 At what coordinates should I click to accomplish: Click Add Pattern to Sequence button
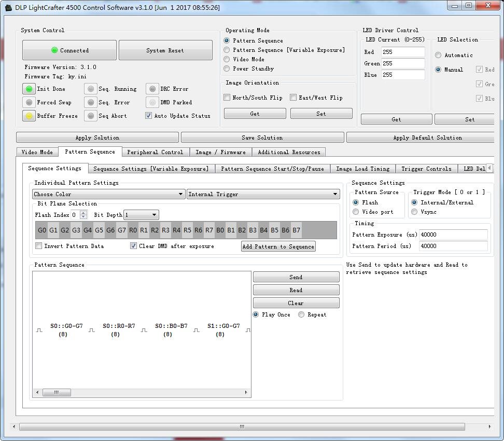pyautogui.click(x=278, y=246)
